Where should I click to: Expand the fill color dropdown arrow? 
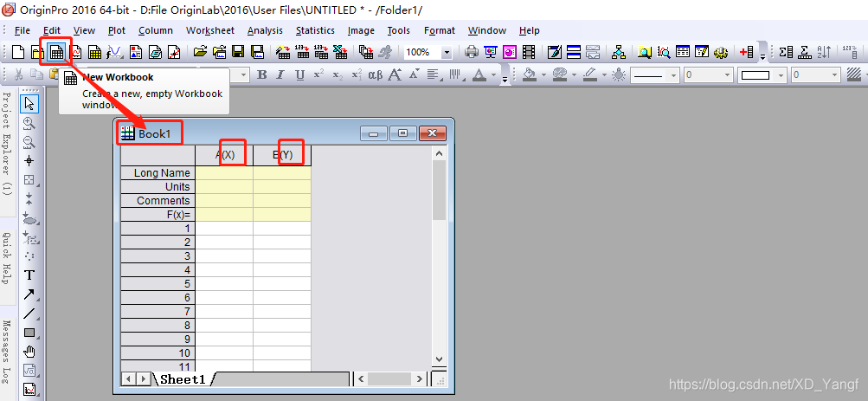tap(543, 74)
